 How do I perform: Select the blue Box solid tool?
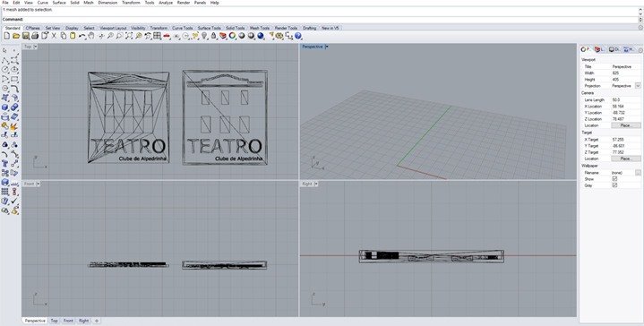point(5,107)
